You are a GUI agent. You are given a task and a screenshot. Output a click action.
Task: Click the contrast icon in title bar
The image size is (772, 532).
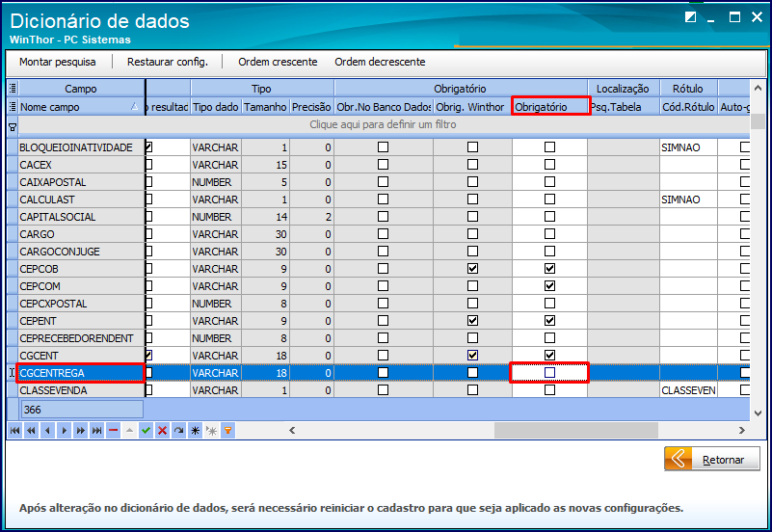pyautogui.click(x=691, y=17)
